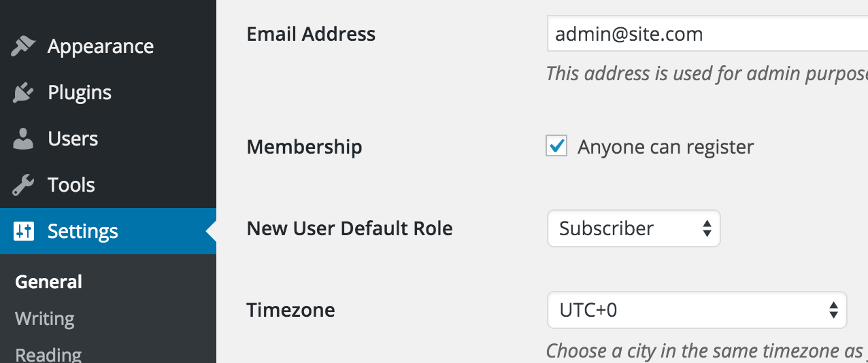Open the General settings submenu
The height and width of the screenshot is (363, 868).
tap(49, 282)
